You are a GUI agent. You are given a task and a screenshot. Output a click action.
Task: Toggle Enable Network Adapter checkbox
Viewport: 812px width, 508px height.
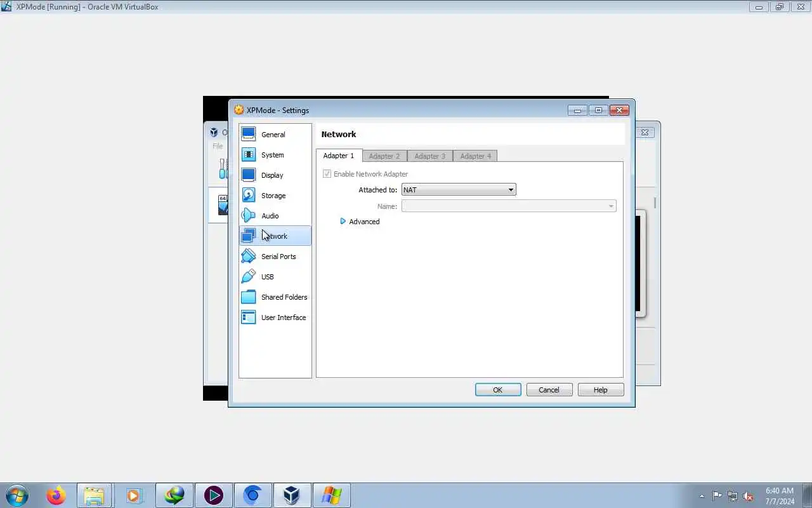327,174
